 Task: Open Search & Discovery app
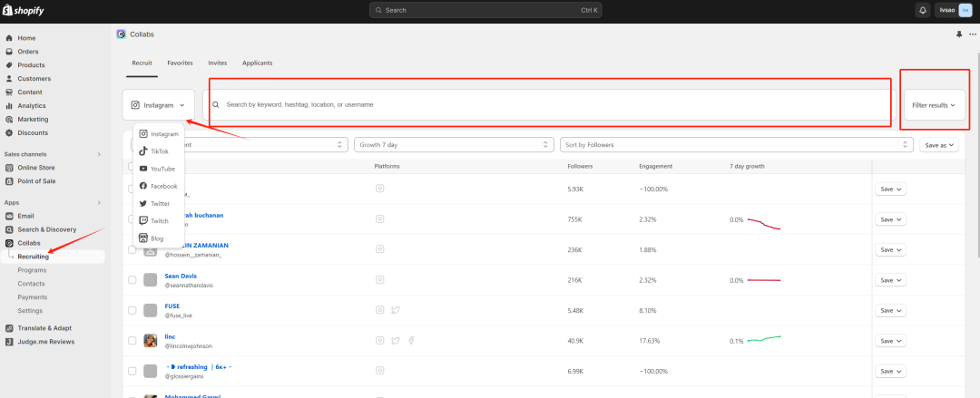[x=46, y=229]
